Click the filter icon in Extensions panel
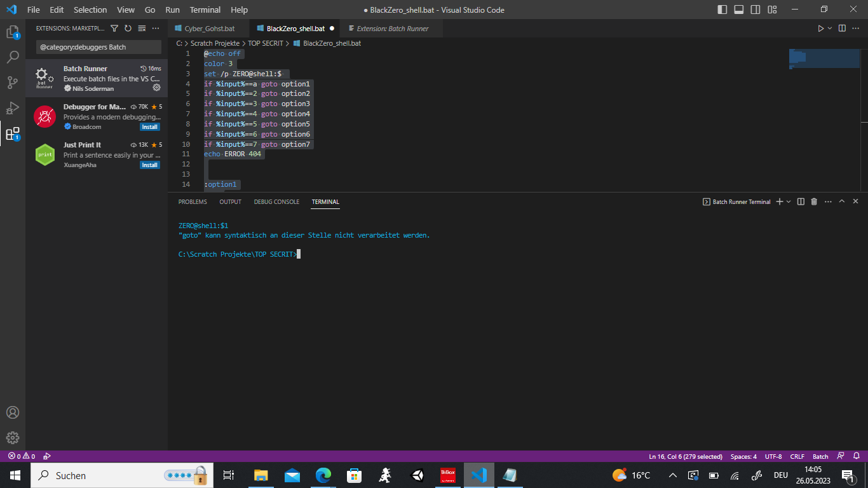Image resolution: width=868 pixels, height=488 pixels. tap(114, 29)
